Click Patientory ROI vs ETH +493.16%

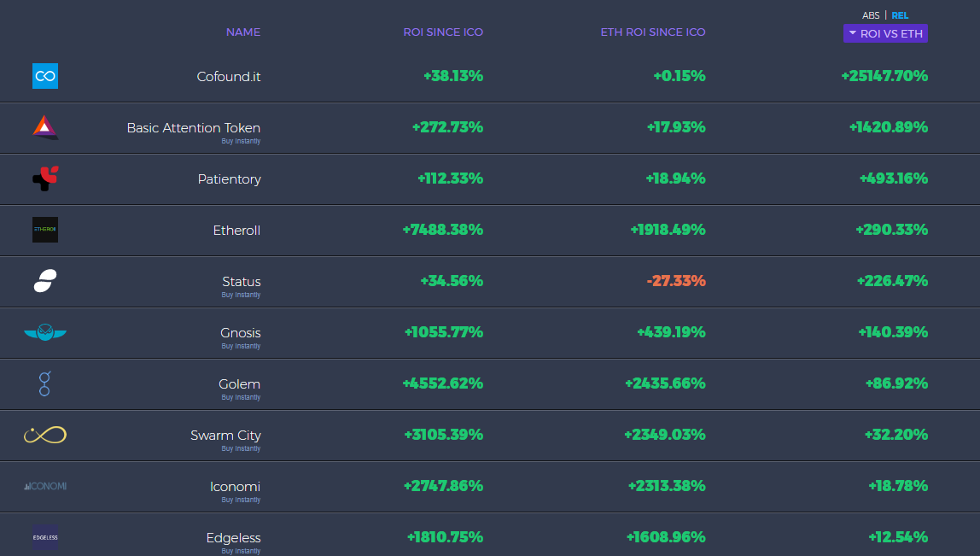pos(894,179)
